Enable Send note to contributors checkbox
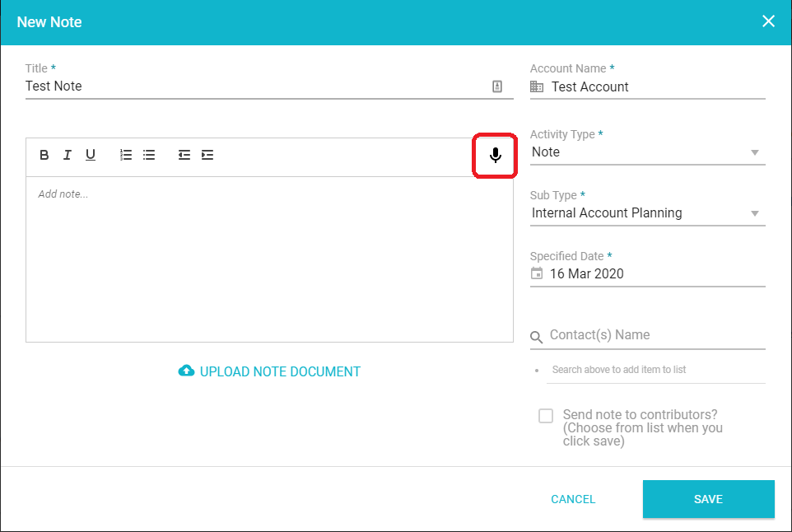 (546, 416)
